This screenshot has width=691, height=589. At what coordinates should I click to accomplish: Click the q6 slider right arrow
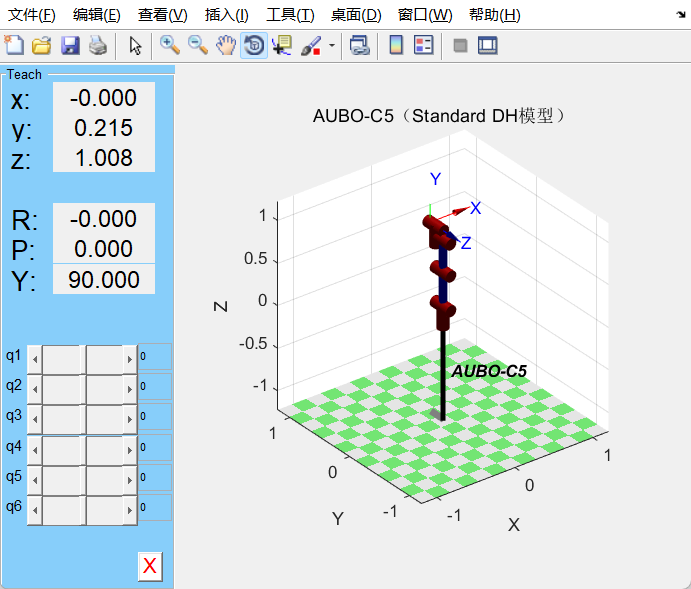pos(130,510)
